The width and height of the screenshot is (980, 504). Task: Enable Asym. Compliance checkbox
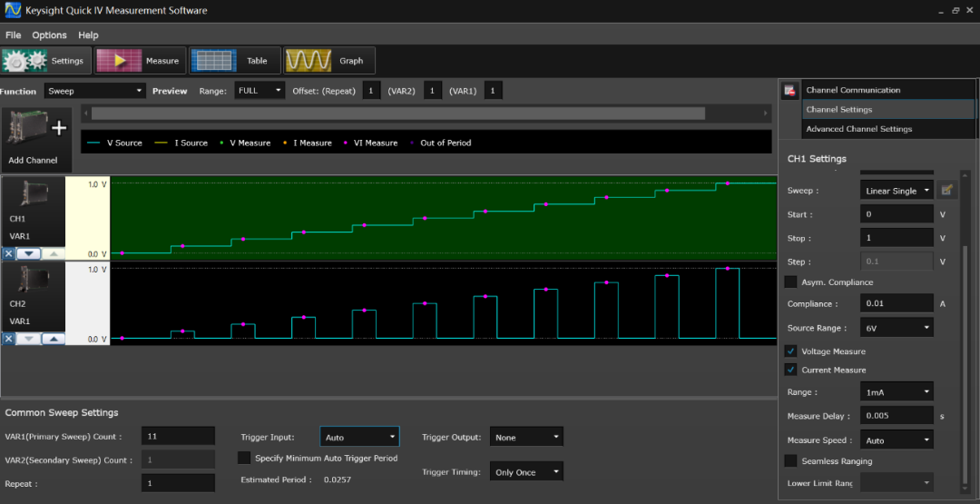click(x=790, y=282)
